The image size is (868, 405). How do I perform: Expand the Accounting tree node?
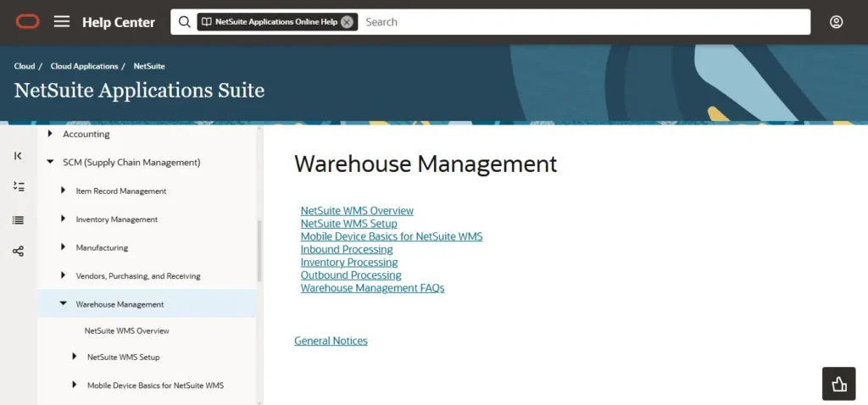50,134
